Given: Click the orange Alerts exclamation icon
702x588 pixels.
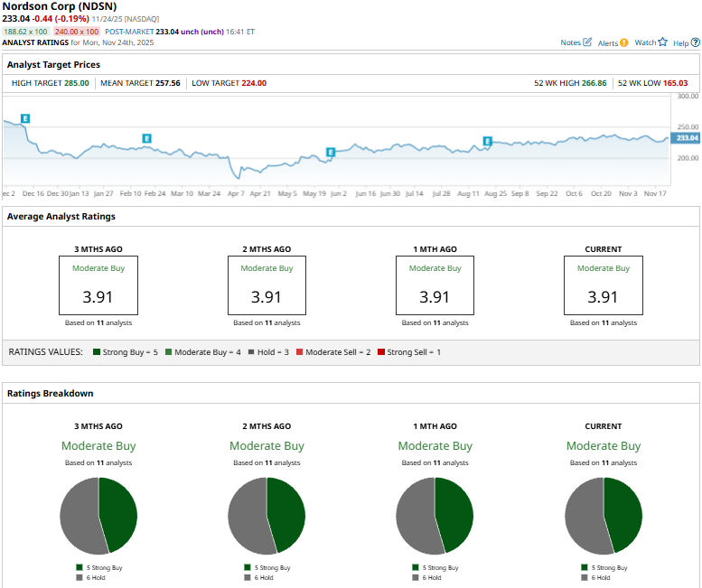Looking at the screenshot, I should click(x=624, y=42).
